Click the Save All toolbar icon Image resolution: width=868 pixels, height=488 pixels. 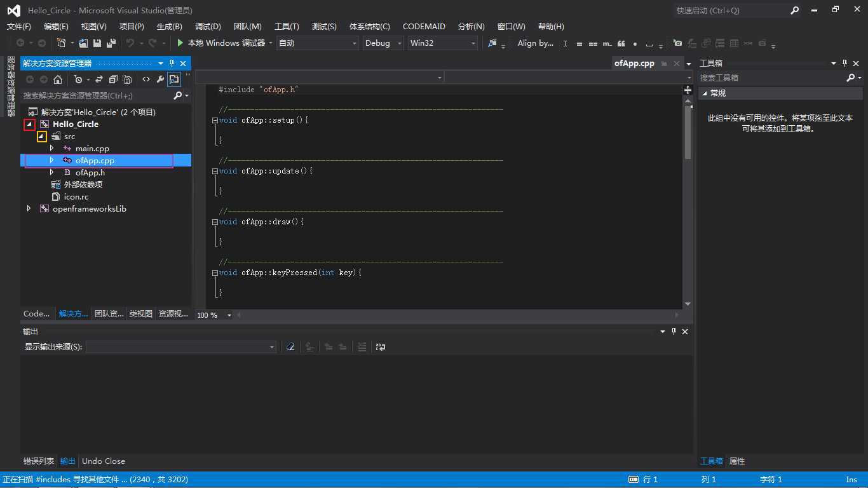[x=111, y=43]
